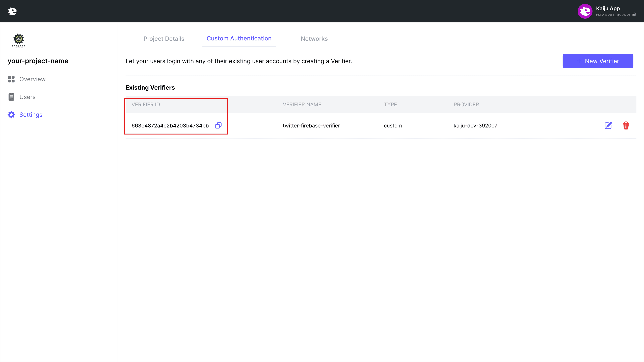Switch to the Project Details tab
This screenshot has width=644, height=362.
pyautogui.click(x=164, y=39)
